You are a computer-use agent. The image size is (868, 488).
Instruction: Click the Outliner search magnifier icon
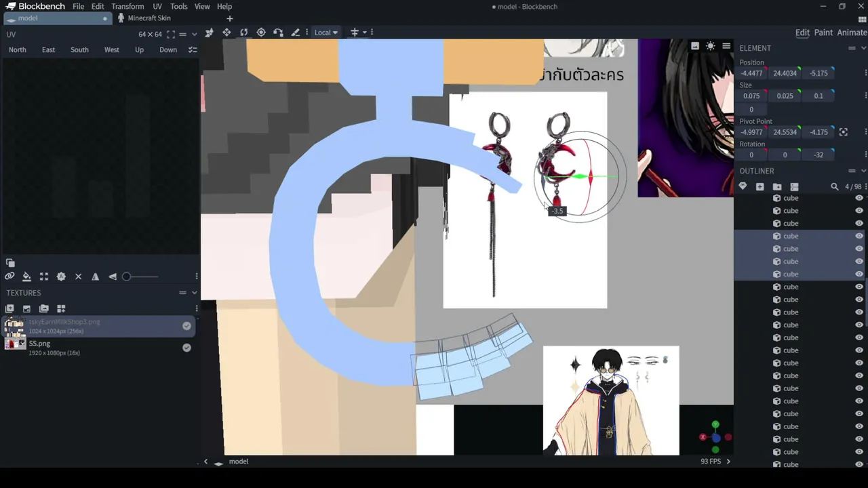coord(835,186)
